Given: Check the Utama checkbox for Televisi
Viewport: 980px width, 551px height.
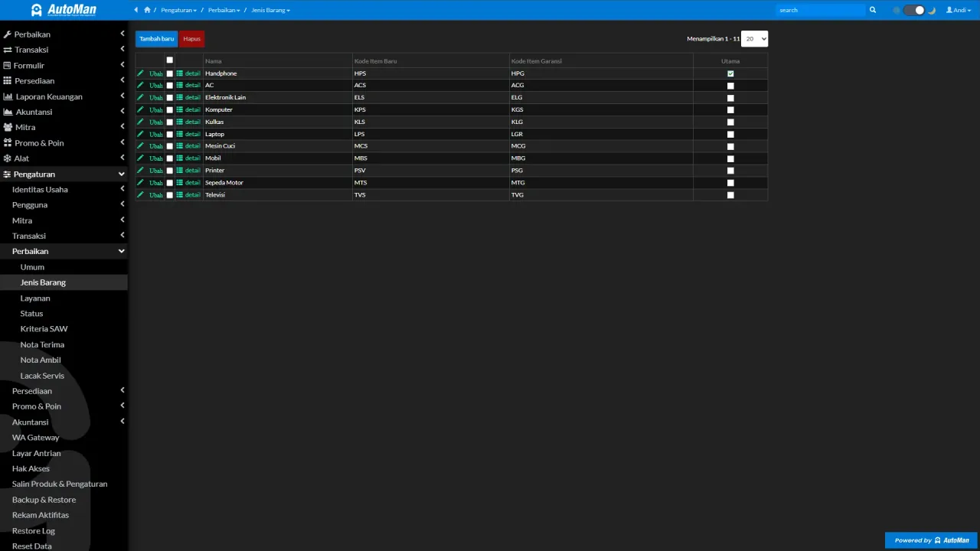Looking at the screenshot, I should pyautogui.click(x=730, y=195).
